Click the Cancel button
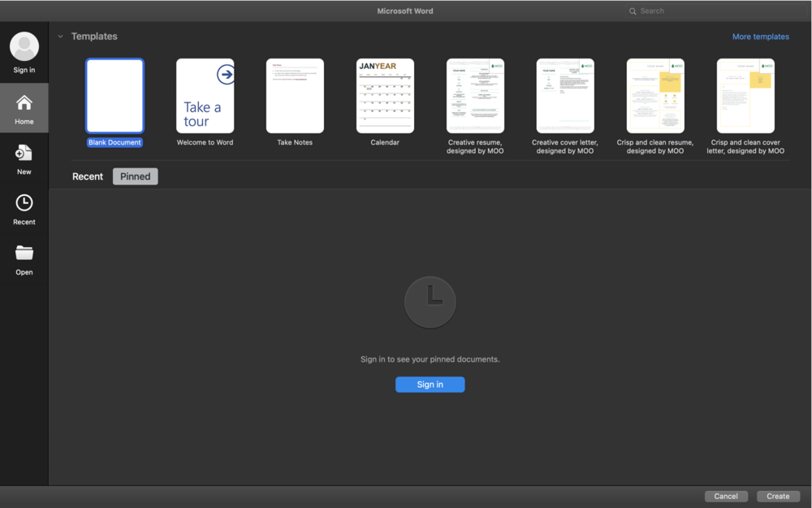The height and width of the screenshot is (508, 812). coord(725,496)
